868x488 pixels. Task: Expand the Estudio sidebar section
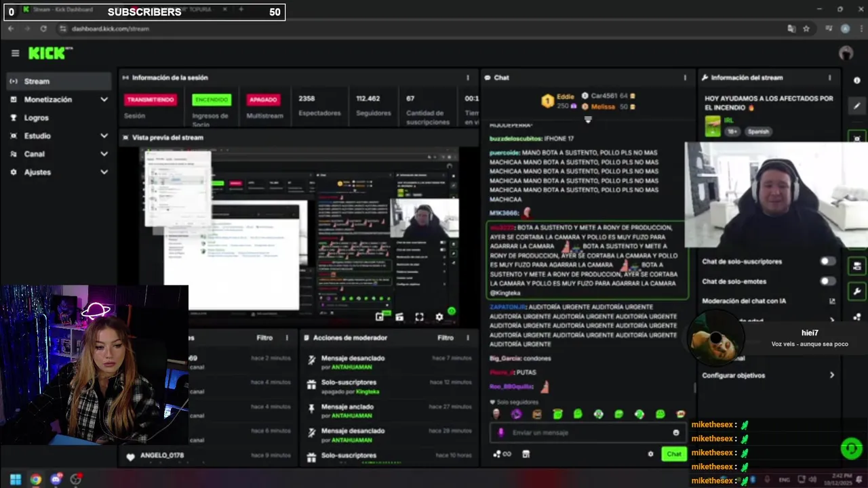click(59, 136)
